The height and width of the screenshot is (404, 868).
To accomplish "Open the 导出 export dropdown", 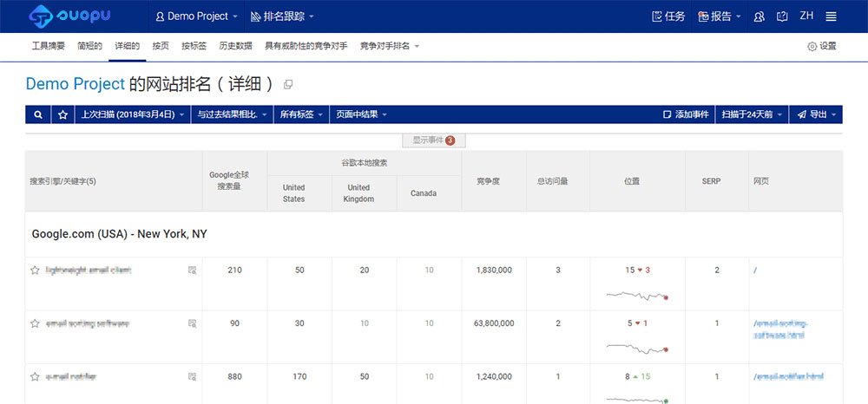I will pos(816,114).
